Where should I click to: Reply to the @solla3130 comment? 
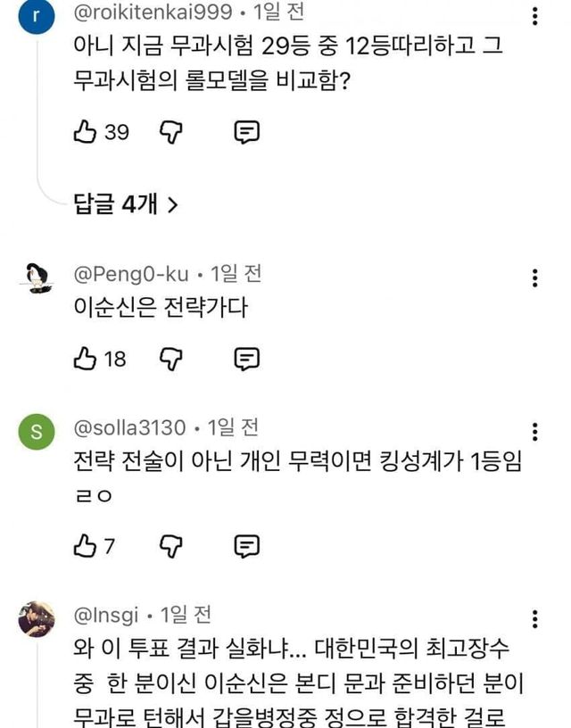click(x=246, y=546)
